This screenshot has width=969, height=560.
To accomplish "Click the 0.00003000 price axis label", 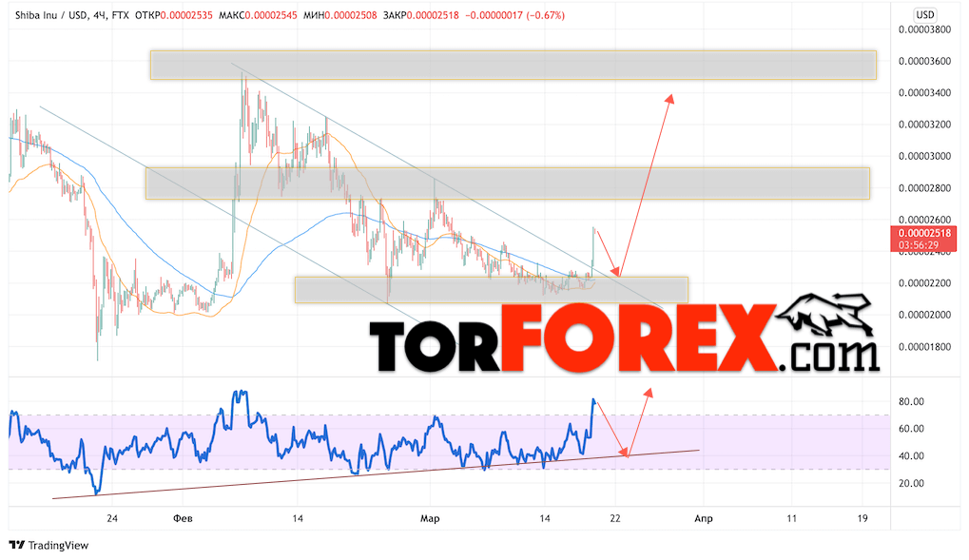I will 924,156.
